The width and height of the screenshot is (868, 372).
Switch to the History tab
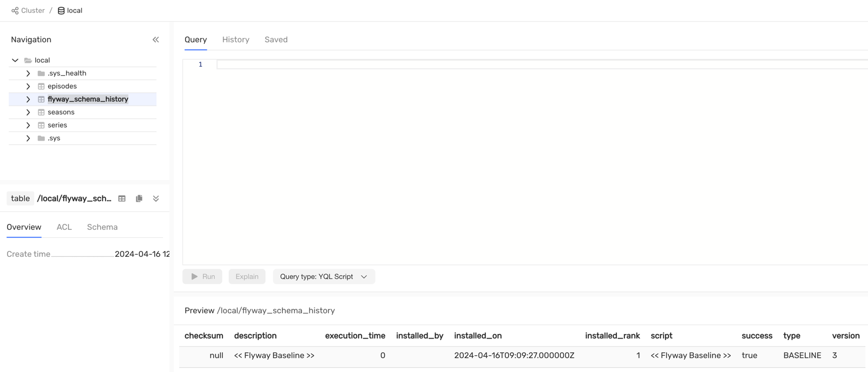(x=235, y=39)
